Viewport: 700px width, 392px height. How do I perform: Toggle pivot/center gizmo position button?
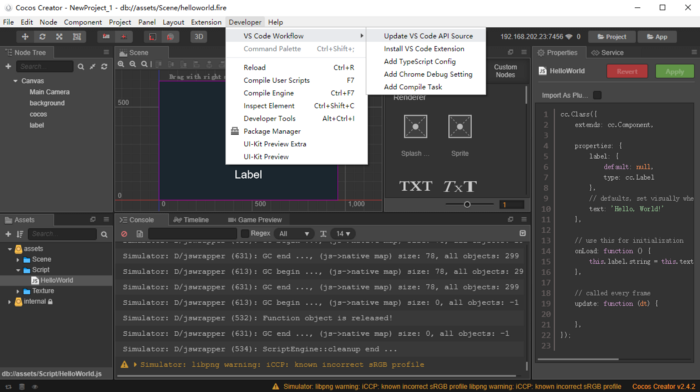(x=106, y=37)
